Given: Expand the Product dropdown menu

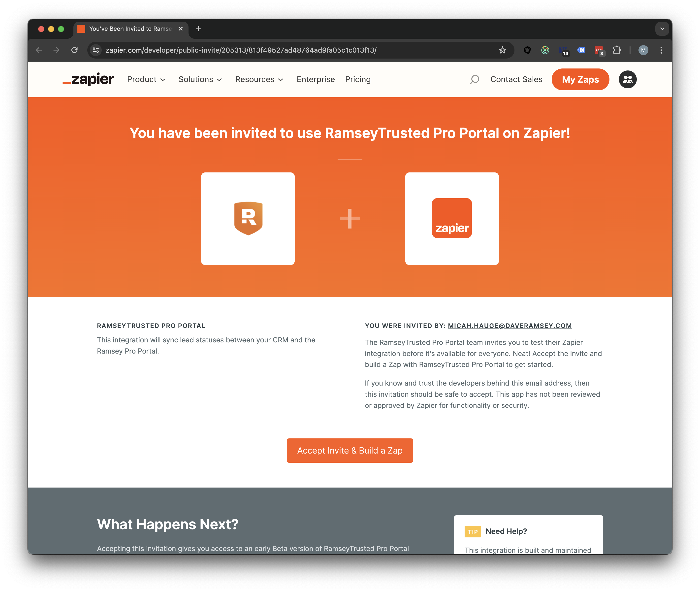Looking at the screenshot, I should (x=146, y=79).
